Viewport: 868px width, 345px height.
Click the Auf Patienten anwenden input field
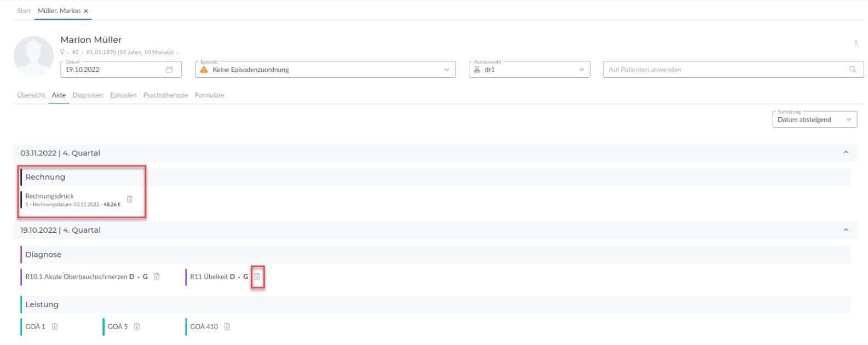[x=723, y=70]
